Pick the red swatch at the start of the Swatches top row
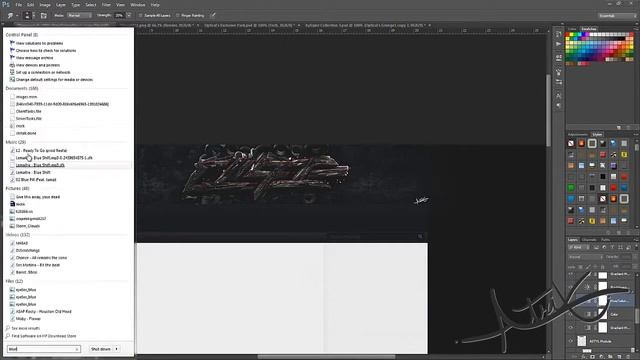Screen dimensions: 640x360 coord(568,35)
